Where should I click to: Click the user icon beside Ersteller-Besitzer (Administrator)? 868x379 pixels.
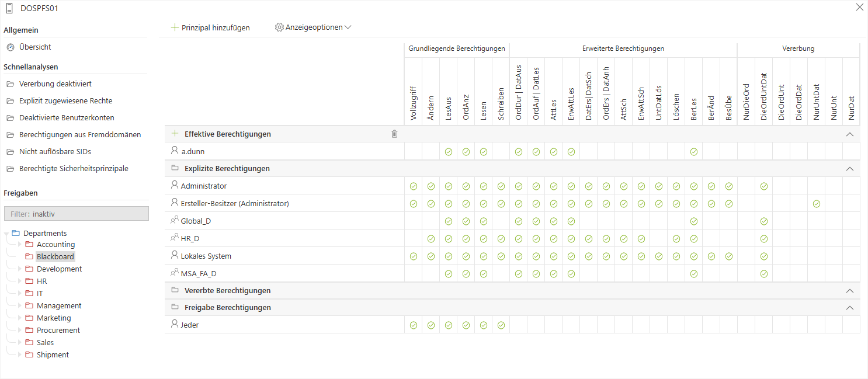(175, 203)
